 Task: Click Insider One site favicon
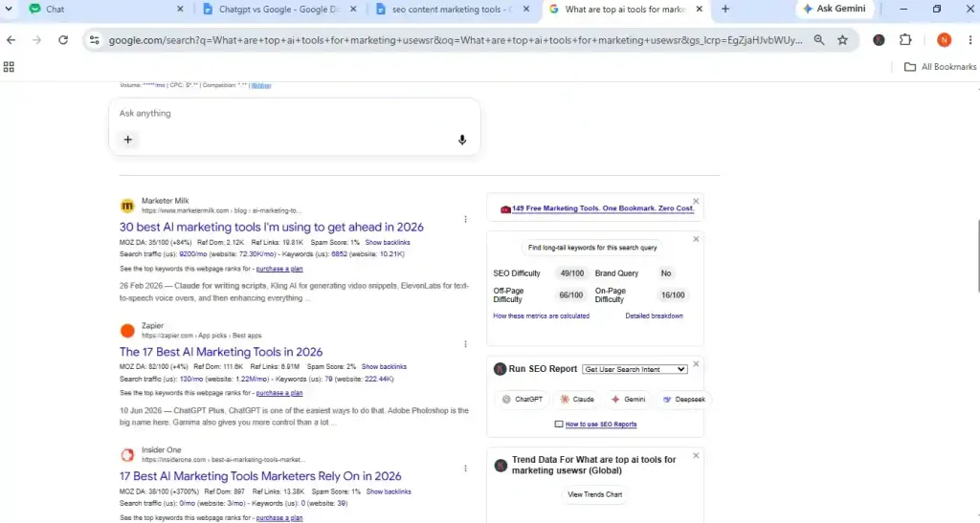[x=127, y=454]
